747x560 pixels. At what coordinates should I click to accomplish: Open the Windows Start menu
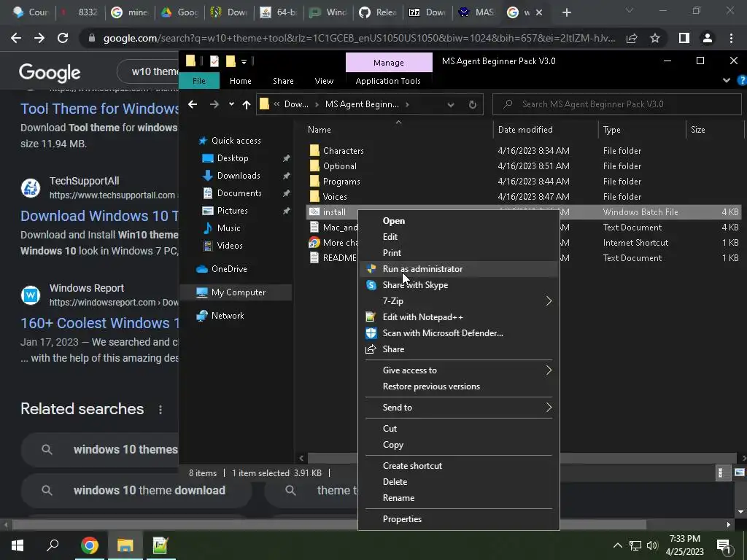point(18,545)
